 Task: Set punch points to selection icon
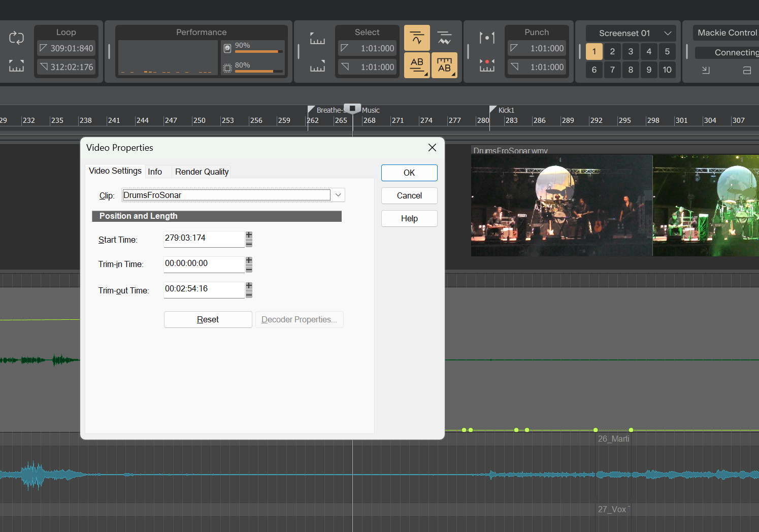[x=487, y=65]
